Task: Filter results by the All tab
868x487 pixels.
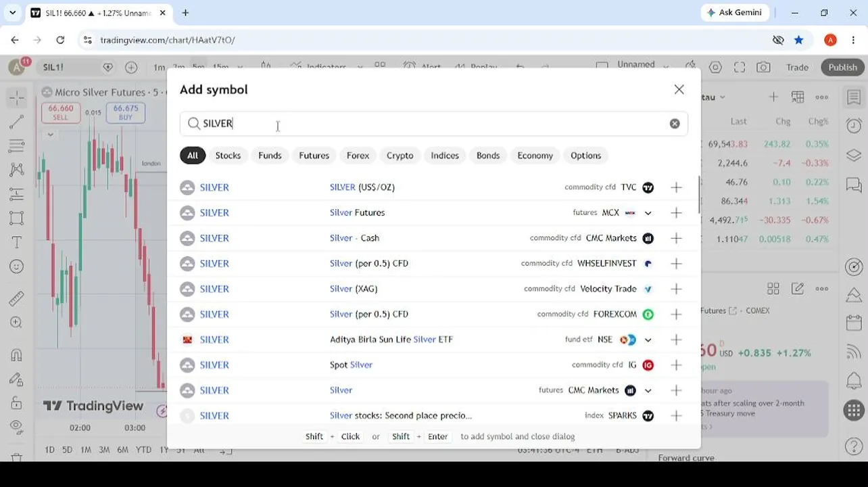Action: [x=193, y=156]
